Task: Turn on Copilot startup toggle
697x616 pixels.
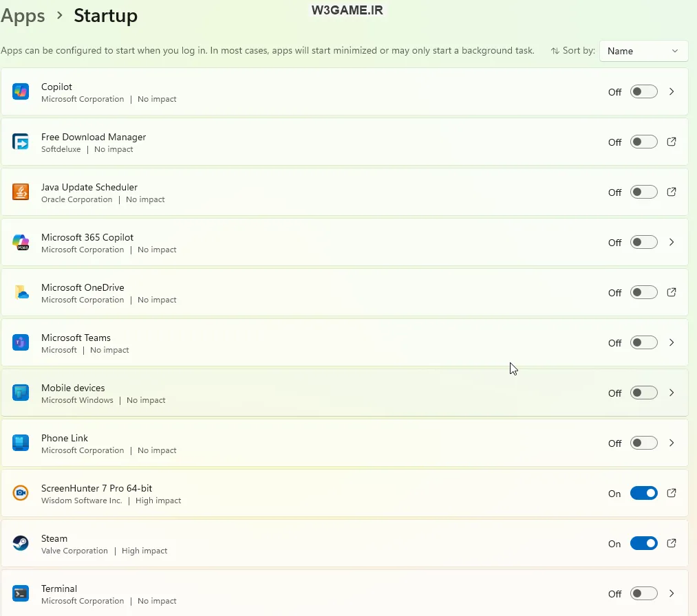Action: (x=643, y=92)
